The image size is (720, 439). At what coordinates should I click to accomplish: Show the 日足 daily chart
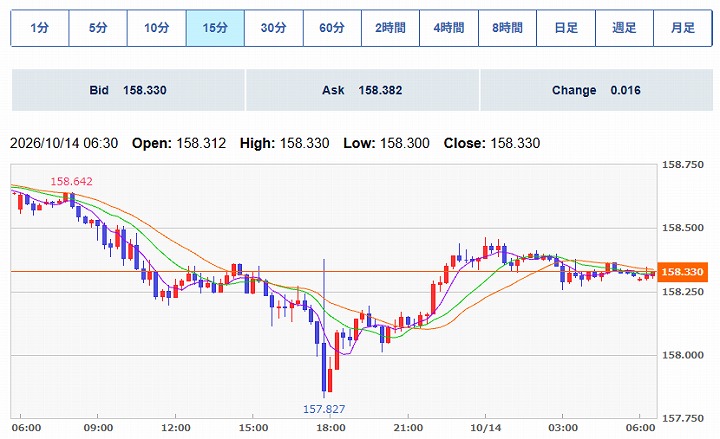(566, 28)
